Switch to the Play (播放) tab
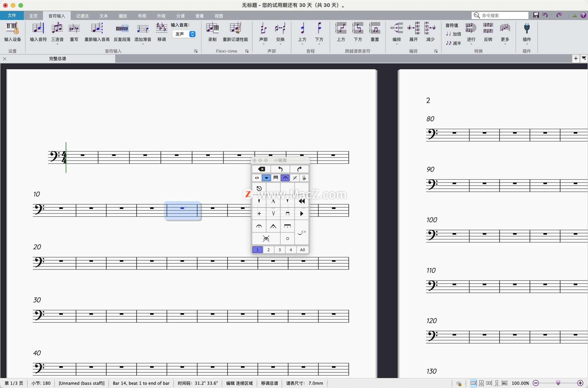This screenshot has height=388, width=588. pos(123,16)
